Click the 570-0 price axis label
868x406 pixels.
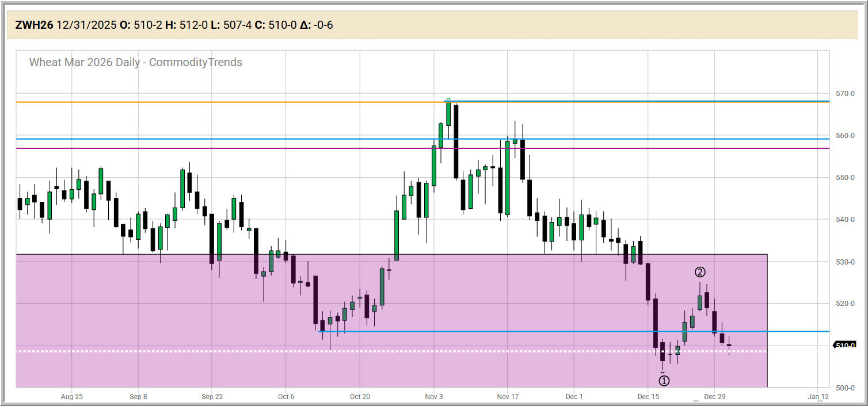pos(845,94)
